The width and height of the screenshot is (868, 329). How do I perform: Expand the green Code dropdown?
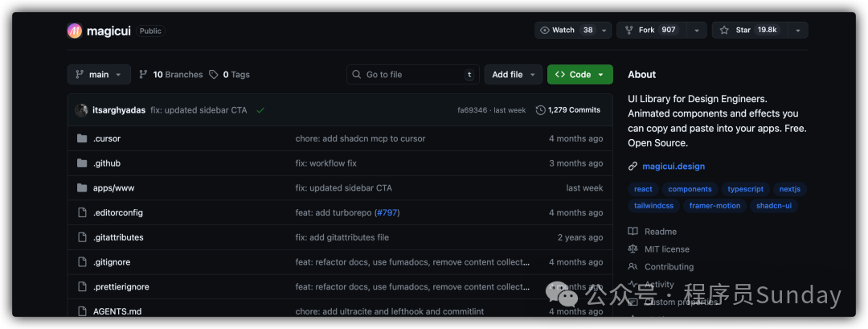(579, 75)
